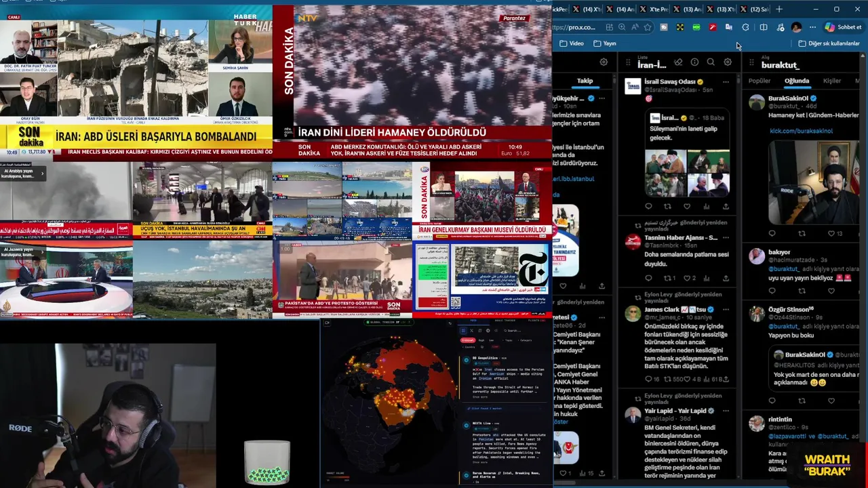
Task: Open the Özgür Stinson profile name
Action: pos(791,309)
